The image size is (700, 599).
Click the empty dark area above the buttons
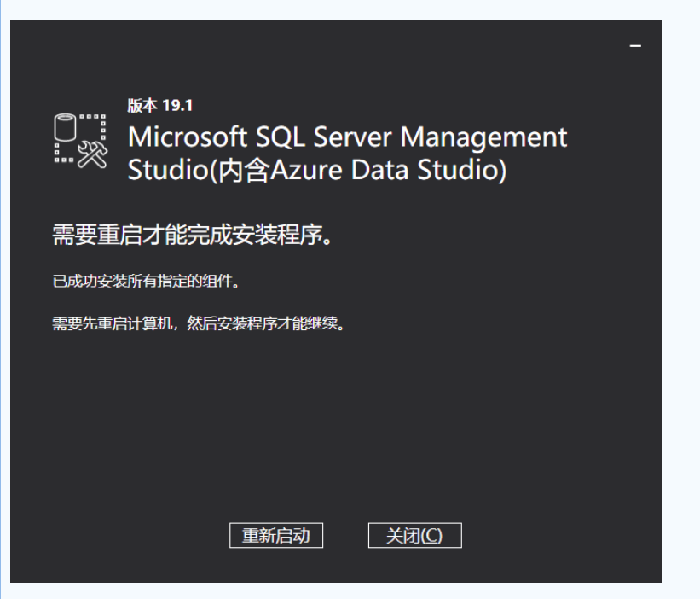click(336, 424)
